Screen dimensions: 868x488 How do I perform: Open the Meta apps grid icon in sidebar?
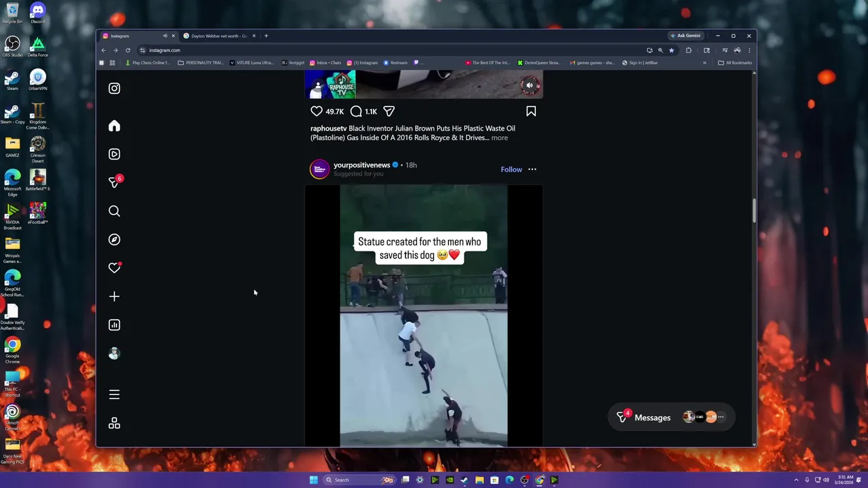click(x=114, y=423)
